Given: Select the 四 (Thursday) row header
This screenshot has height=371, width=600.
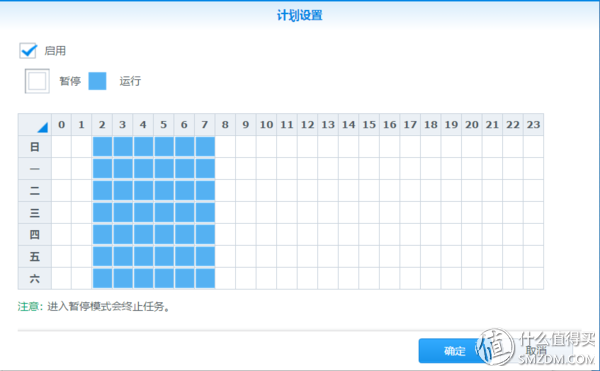Looking at the screenshot, I should 35,234.
